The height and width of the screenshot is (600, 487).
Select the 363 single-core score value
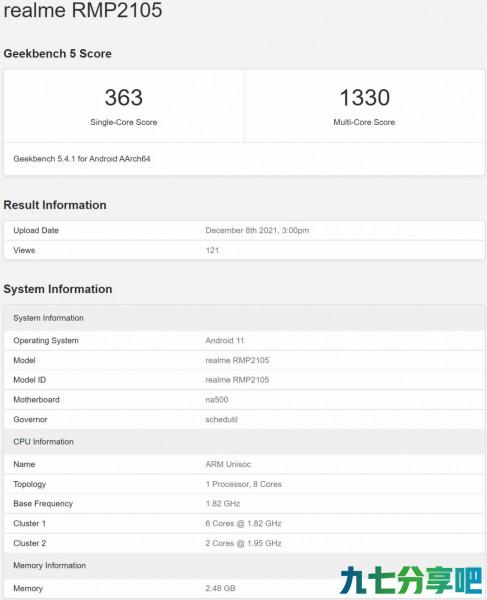point(124,98)
